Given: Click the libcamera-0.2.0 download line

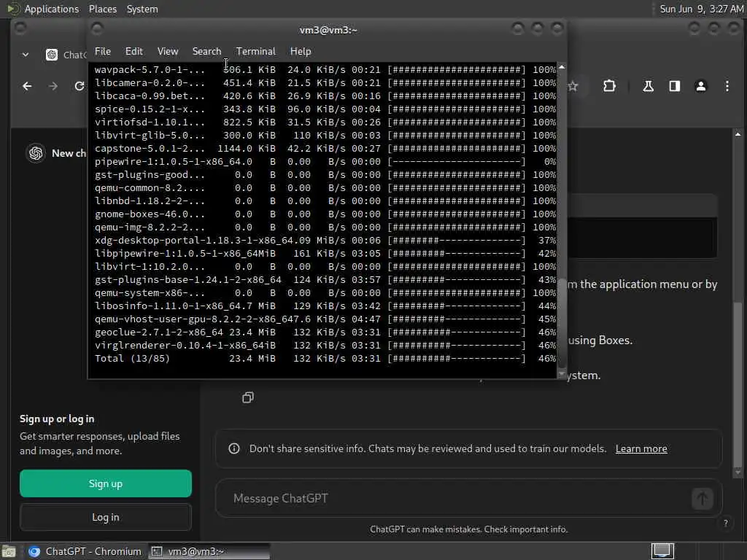Looking at the screenshot, I should (x=325, y=83).
